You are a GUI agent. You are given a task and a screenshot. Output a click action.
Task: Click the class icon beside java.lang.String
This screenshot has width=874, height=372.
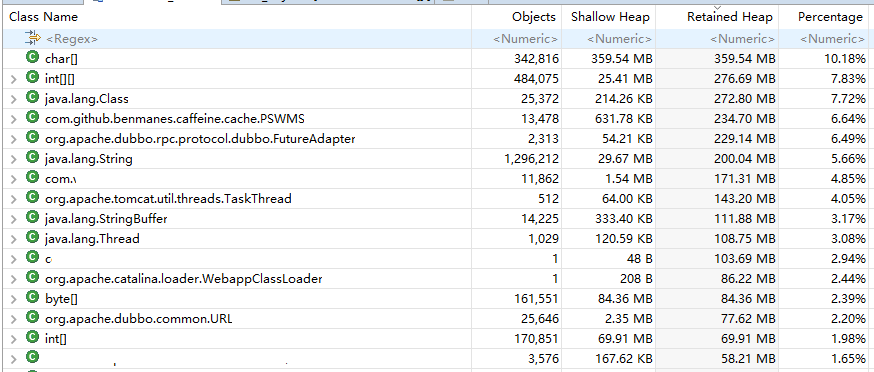click(x=32, y=158)
